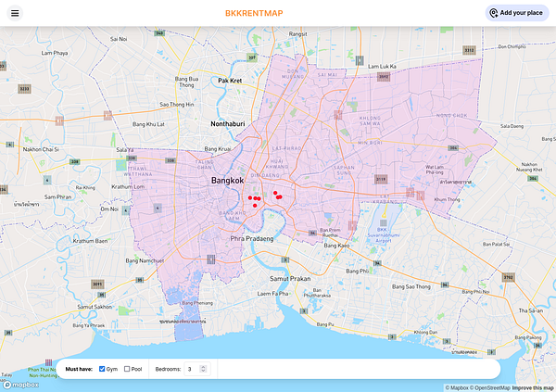Viewport: 556px width, 392px height.
Task: Click the Bang Phli map label
Action: point(358,271)
